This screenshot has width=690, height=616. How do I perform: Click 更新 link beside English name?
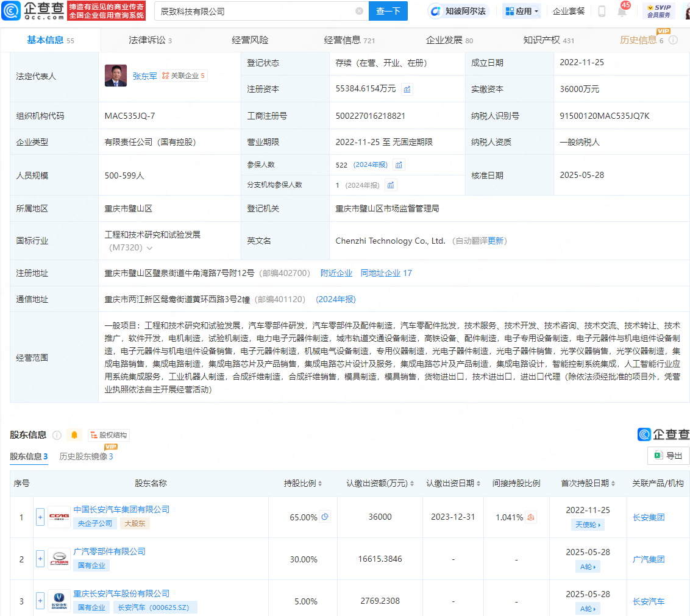pyautogui.click(x=495, y=241)
